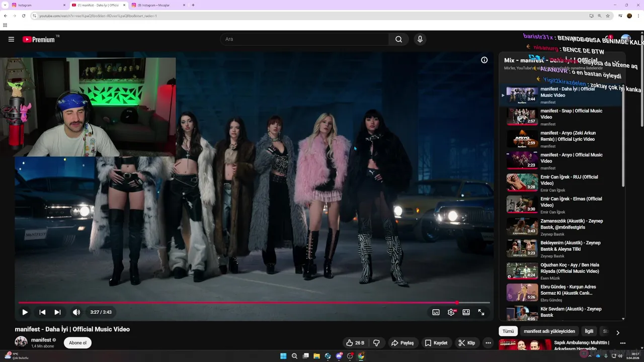Screen dimensions: 644x362
Task: Skip to next video in mix
Action: pos(57,312)
